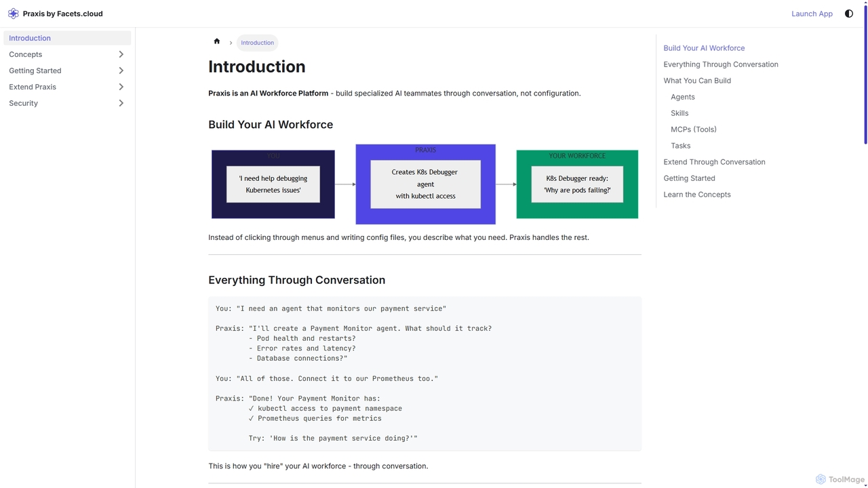The height and width of the screenshot is (488, 868).
Task: Click the Everything Through Conversation heading
Action: click(297, 280)
